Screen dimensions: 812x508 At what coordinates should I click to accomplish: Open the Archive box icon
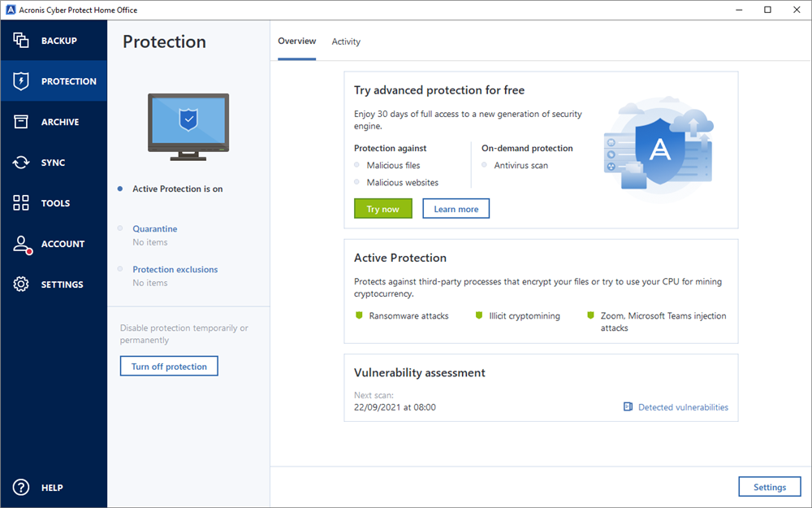(21, 122)
